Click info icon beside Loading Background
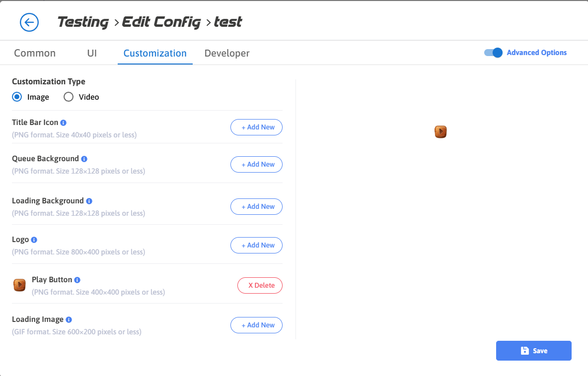588x376 pixels. click(89, 201)
